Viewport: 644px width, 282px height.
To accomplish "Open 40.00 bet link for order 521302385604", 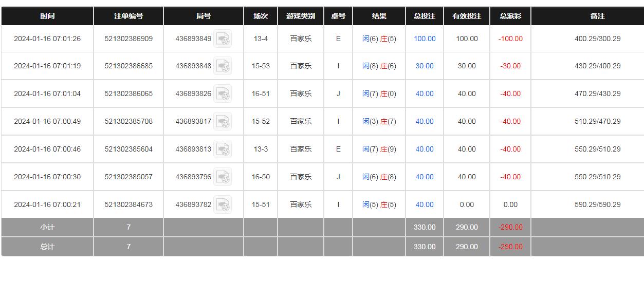I will point(425,149).
